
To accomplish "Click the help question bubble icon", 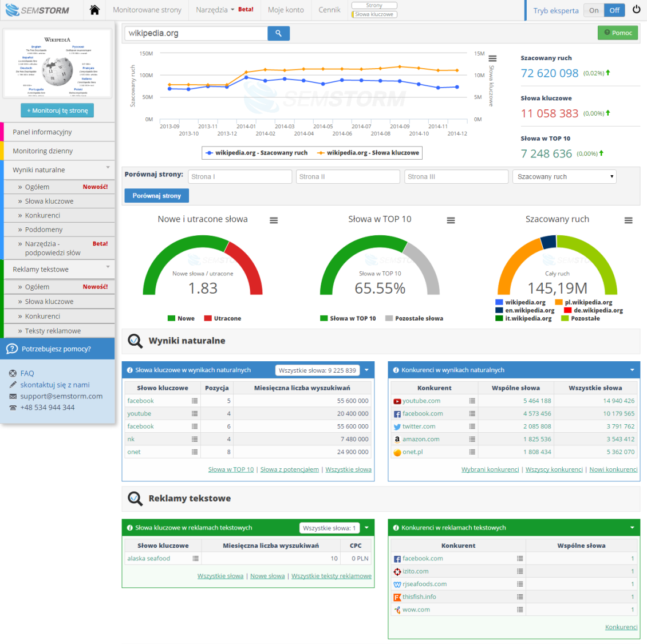I will 12,349.
